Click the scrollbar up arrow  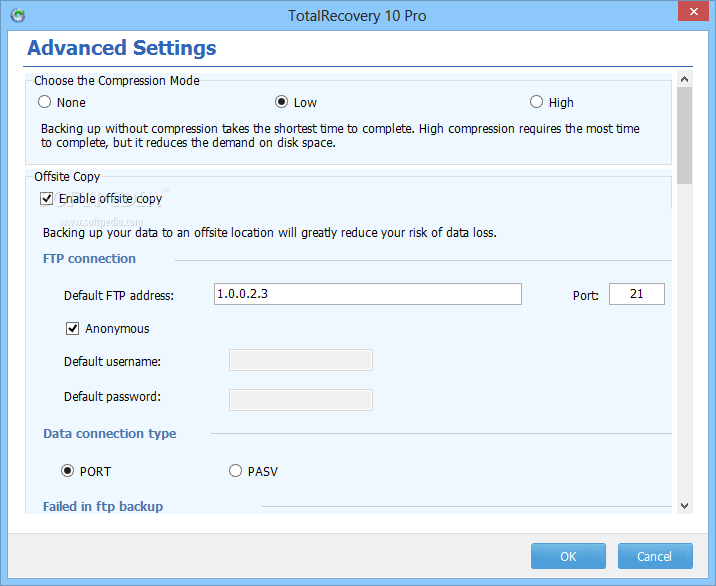(684, 79)
